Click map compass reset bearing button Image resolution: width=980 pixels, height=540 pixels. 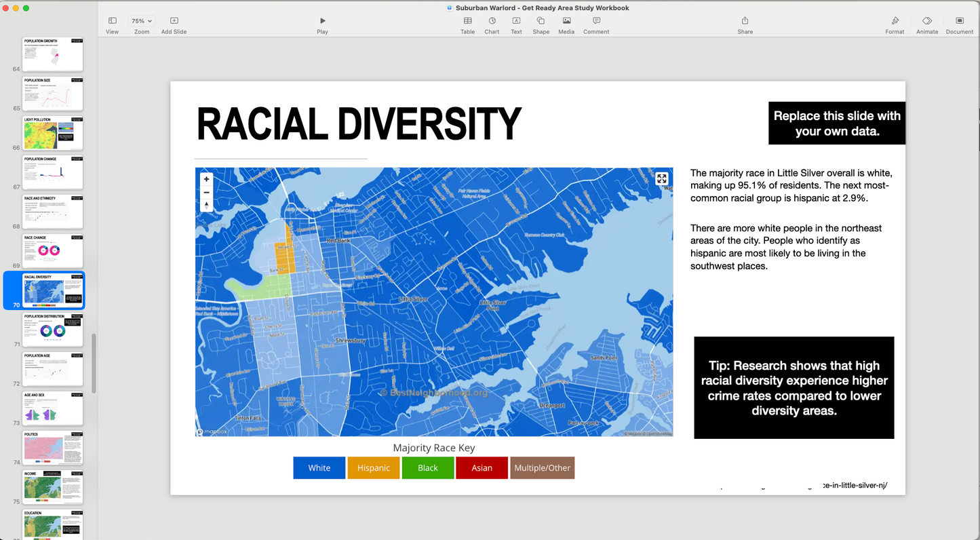(x=207, y=205)
